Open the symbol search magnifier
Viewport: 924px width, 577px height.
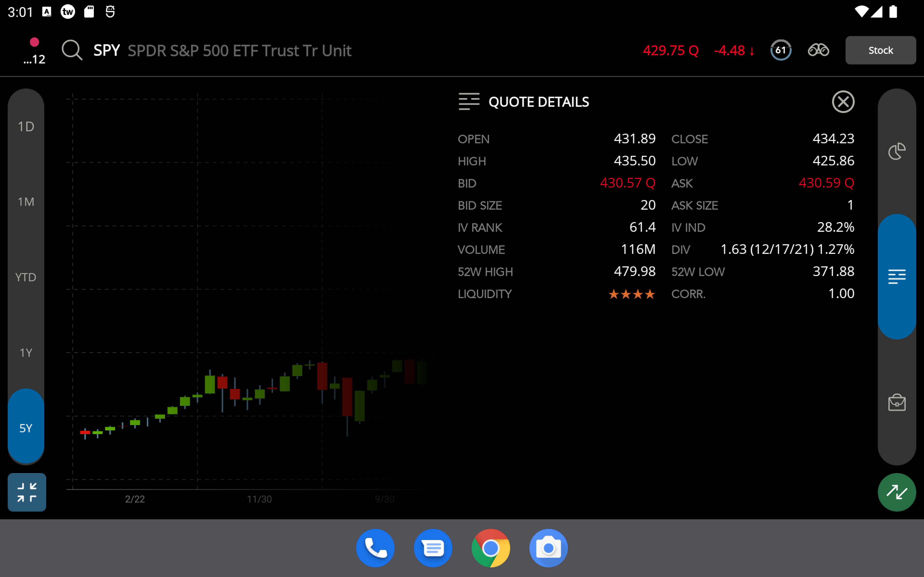coord(72,50)
